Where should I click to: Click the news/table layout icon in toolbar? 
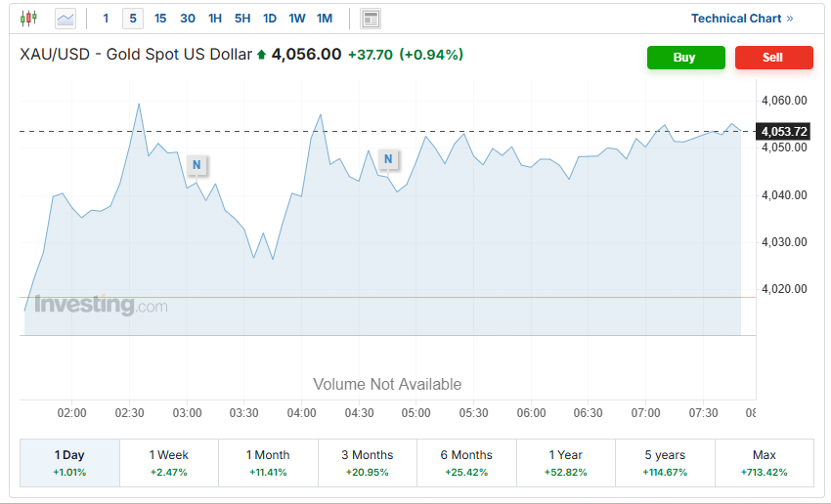click(x=371, y=19)
